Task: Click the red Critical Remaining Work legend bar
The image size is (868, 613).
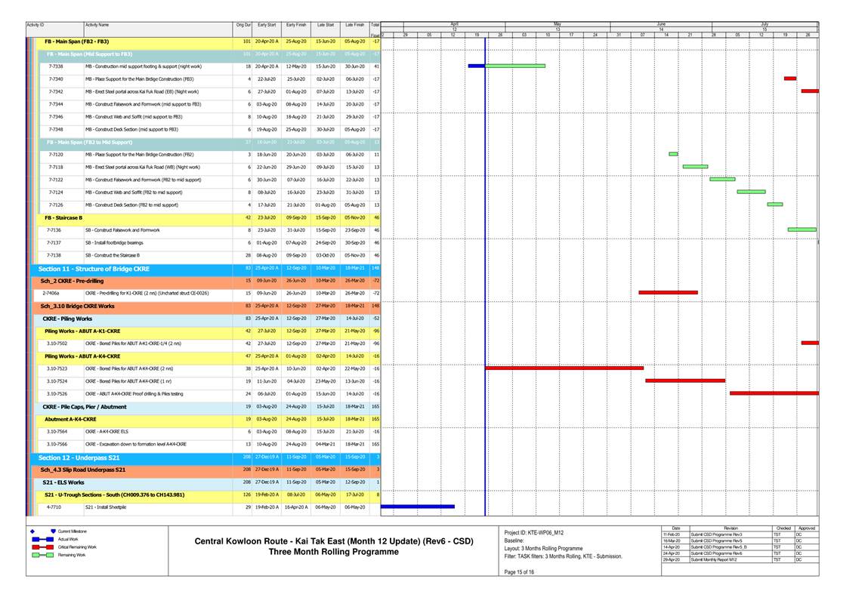Action: pyautogui.click(x=42, y=547)
